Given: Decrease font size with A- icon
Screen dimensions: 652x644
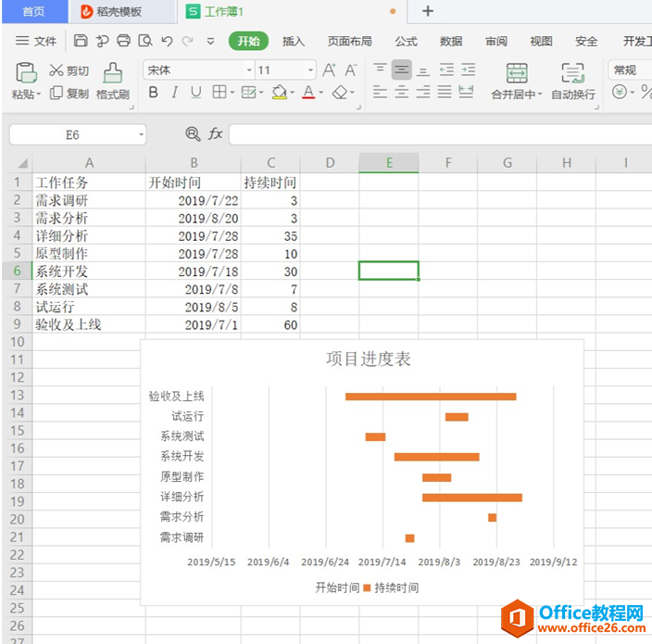Looking at the screenshot, I should point(350,69).
